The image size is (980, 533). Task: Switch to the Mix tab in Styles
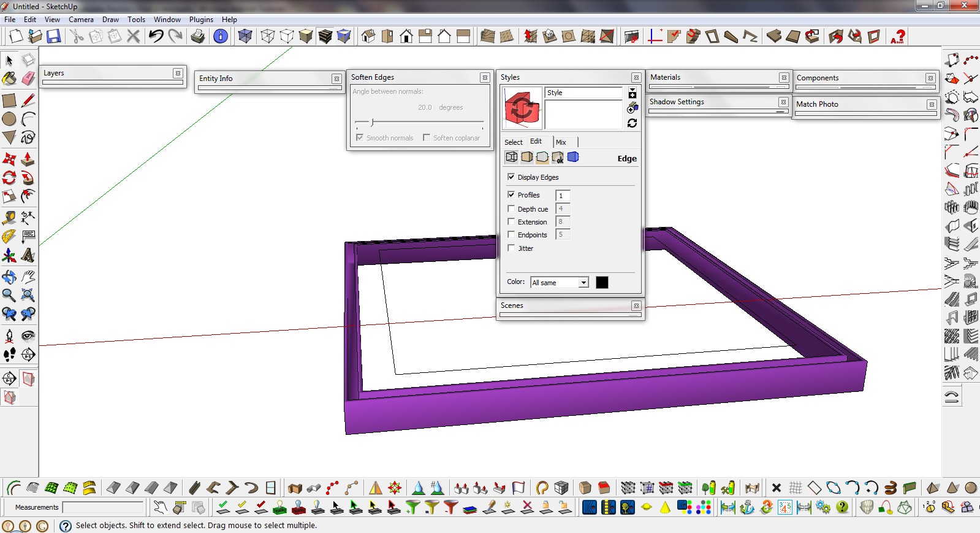click(561, 142)
